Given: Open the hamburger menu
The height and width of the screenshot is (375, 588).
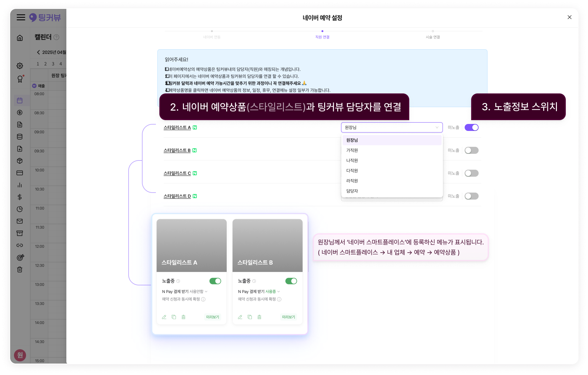Looking at the screenshot, I should click(x=21, y=17).
